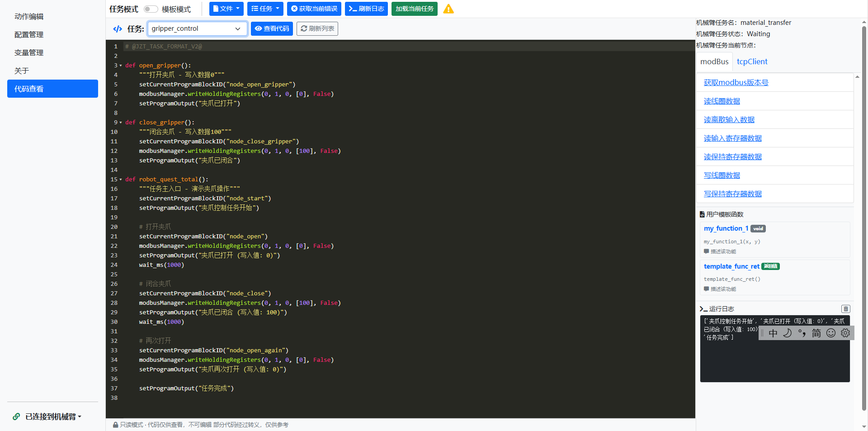Switch to the tcpClient tab
The image size is (868, 431).
(x=752, y=62)
